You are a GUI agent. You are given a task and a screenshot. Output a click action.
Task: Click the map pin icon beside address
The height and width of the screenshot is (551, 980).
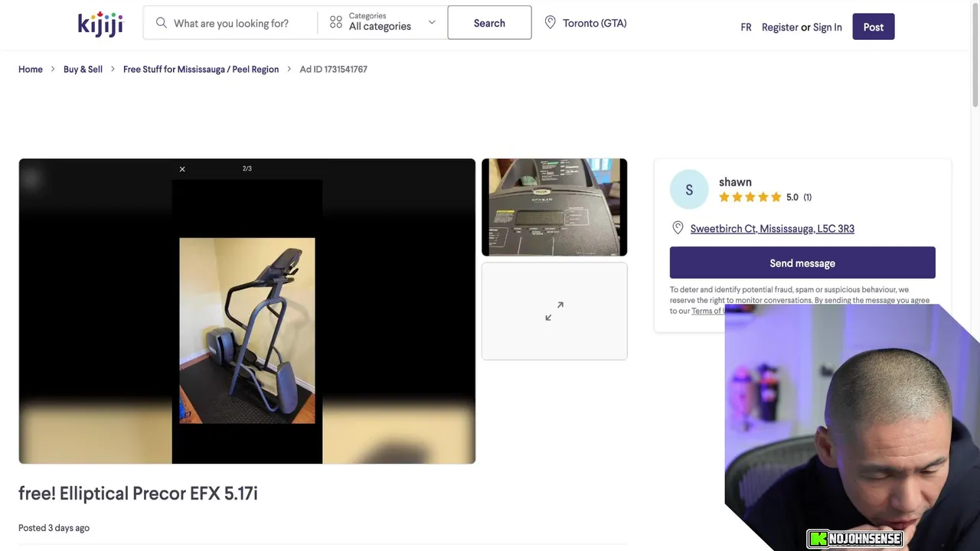pos(678,228)
